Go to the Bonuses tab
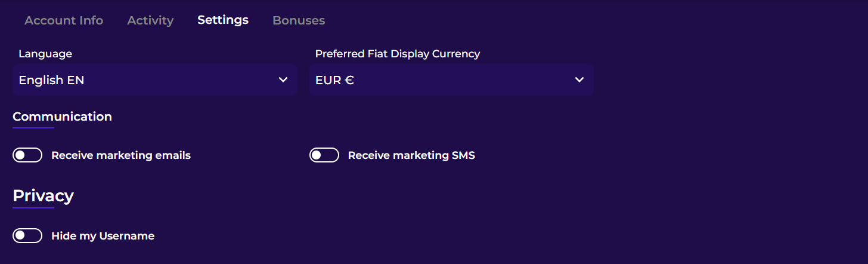Image resolution: width=868 pixels, height=264 pixels. tap(299, 20)
